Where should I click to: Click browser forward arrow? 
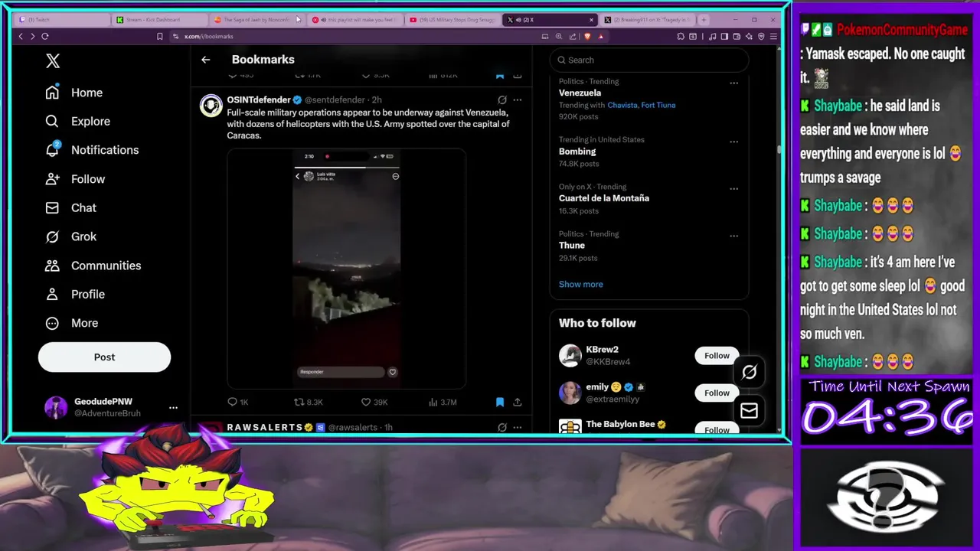tap(32, 36)
